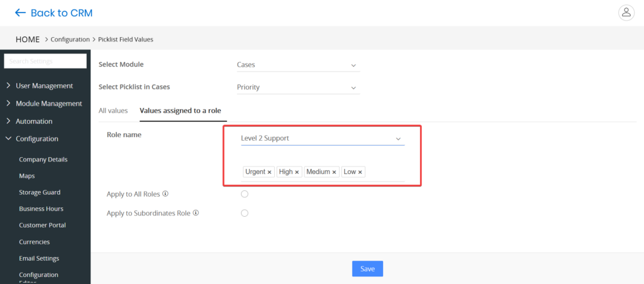
Task: Open Business Hours in the sidebar
Action: [41, 209]
